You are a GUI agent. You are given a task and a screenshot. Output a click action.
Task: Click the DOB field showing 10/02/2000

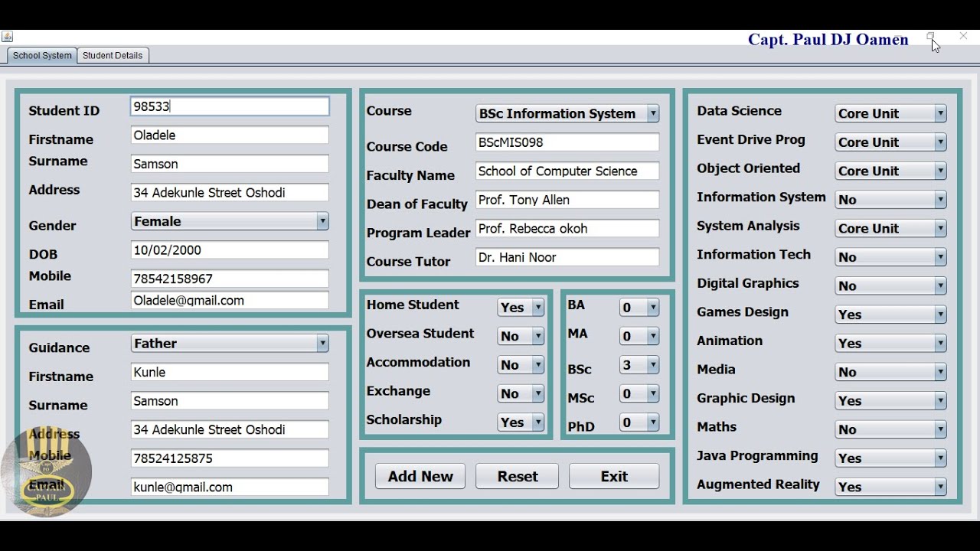(230, 250)
